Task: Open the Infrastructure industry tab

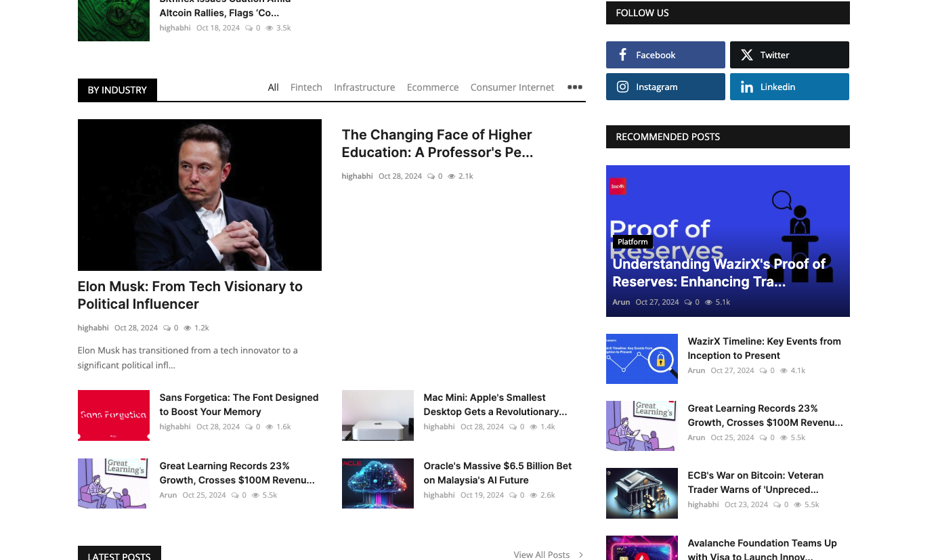Action: pyautogui.click(x=364, y=87)
